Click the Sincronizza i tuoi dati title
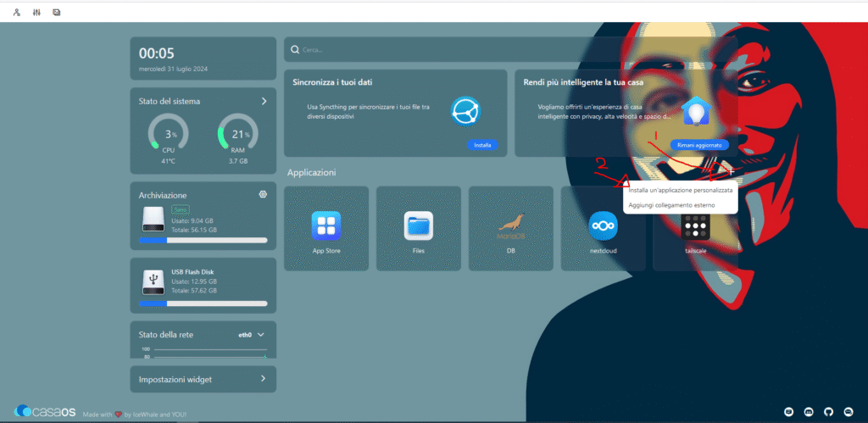This screenshot has height=423, width=868. click(x=332, y=82)
